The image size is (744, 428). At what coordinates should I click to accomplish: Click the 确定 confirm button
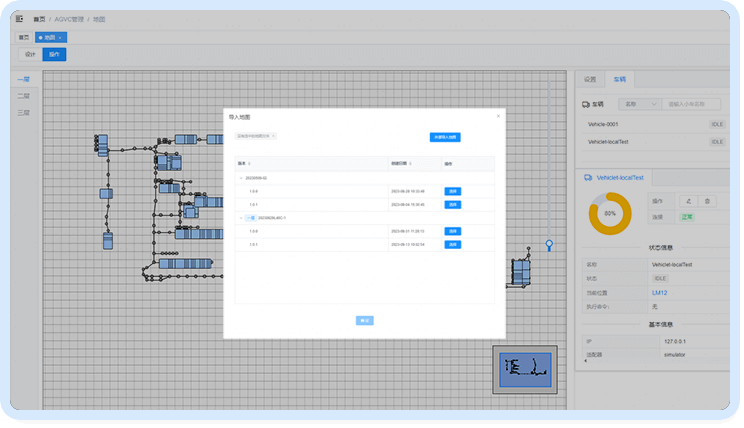pos(364,320)
